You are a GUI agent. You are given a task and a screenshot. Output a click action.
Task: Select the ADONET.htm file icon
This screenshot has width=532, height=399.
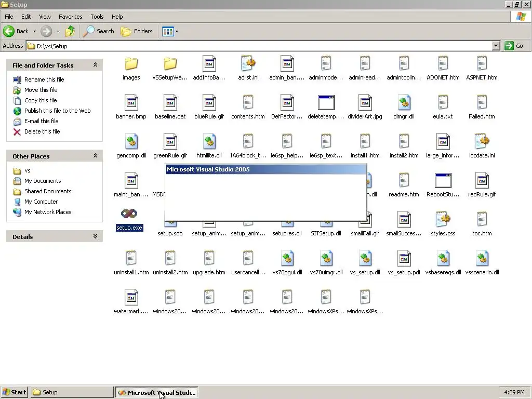pos(443,63)
